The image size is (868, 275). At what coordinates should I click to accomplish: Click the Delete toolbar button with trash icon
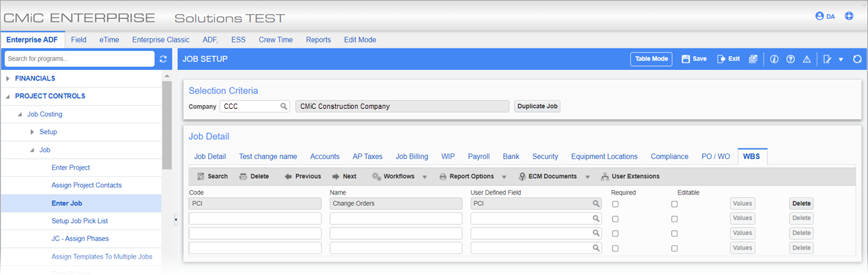coord(254,177)
